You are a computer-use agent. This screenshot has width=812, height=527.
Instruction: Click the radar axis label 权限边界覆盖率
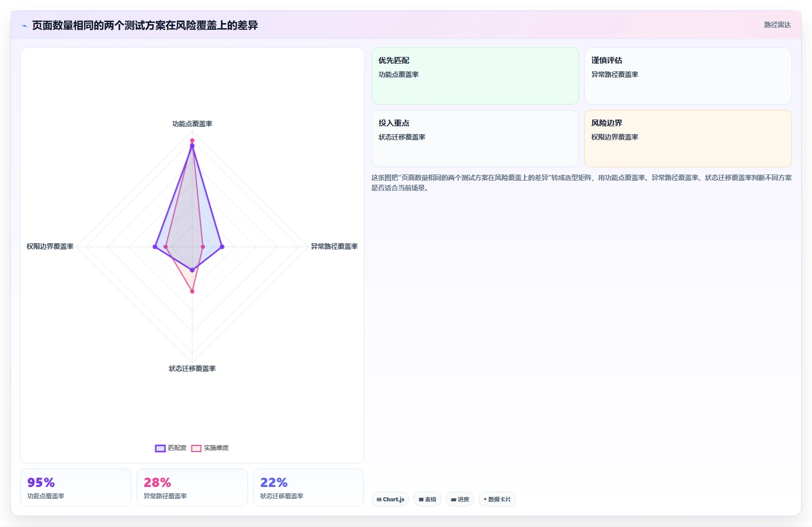tap(50, 246)
